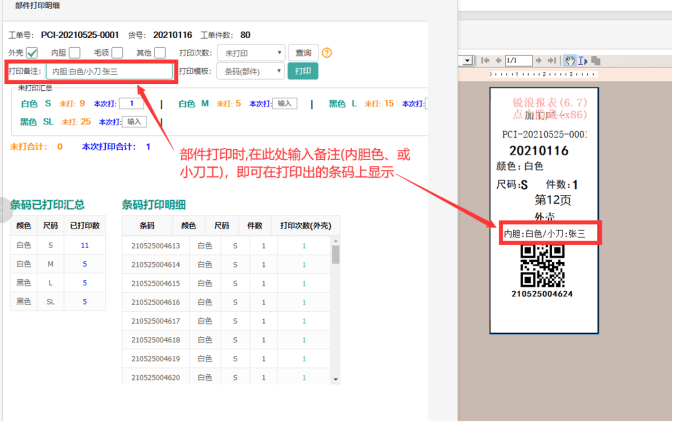
Task: Click the previous page arrow in preview
Action: [x=498, y=60]
